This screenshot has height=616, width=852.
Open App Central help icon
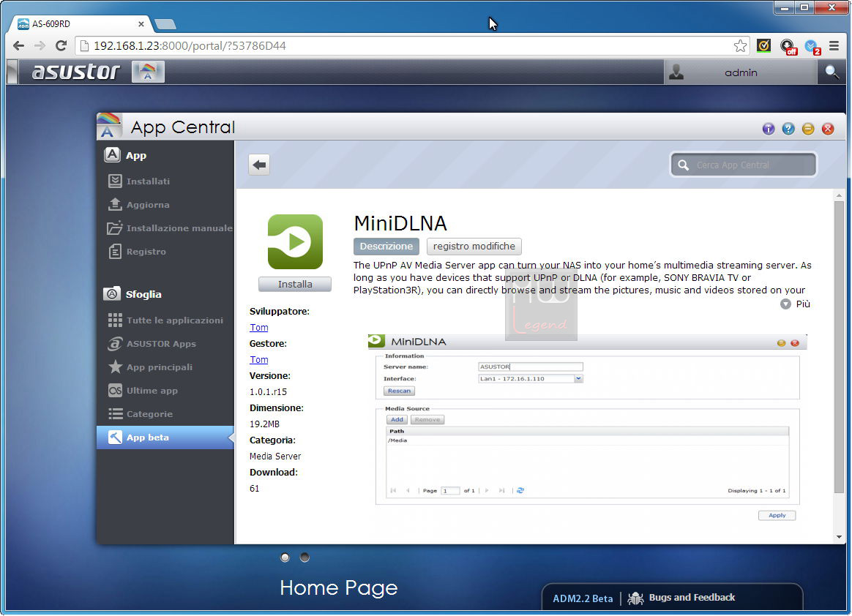(788, 129)
